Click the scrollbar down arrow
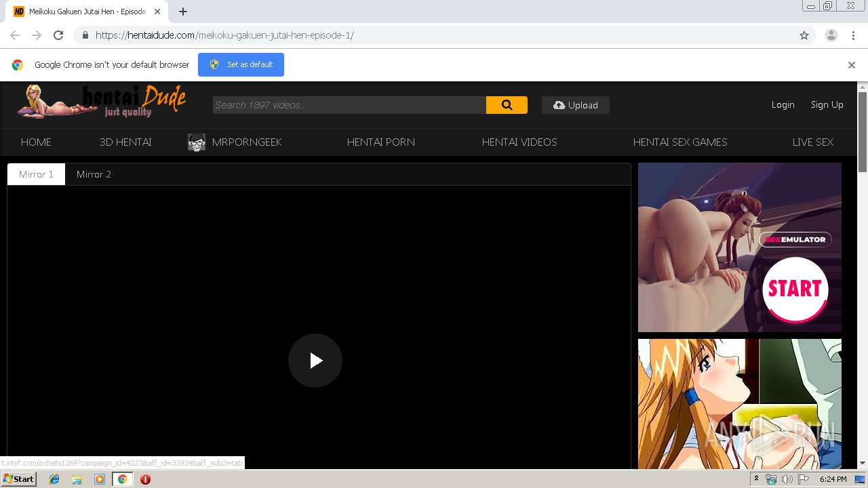 click(x=863, y=464)
